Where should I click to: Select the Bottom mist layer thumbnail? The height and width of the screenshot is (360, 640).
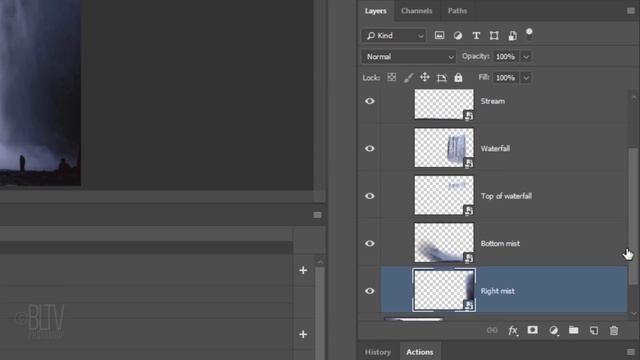pos(444,242)
